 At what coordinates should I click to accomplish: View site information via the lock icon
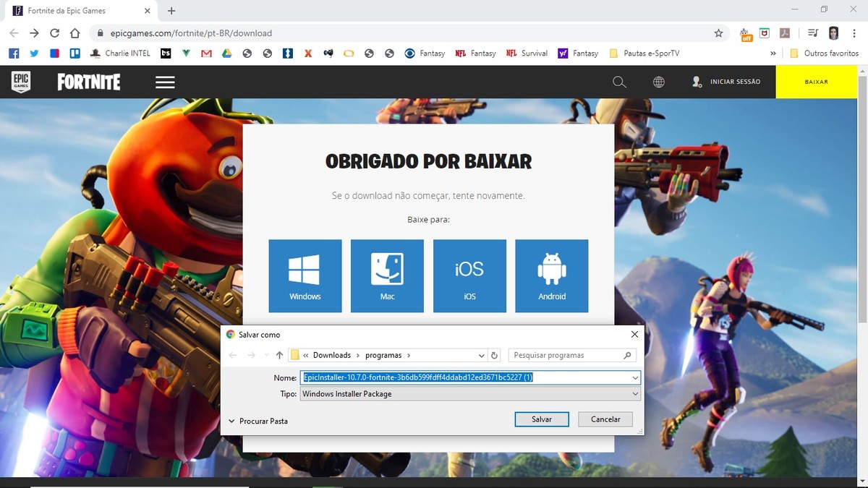click(99, 33)
